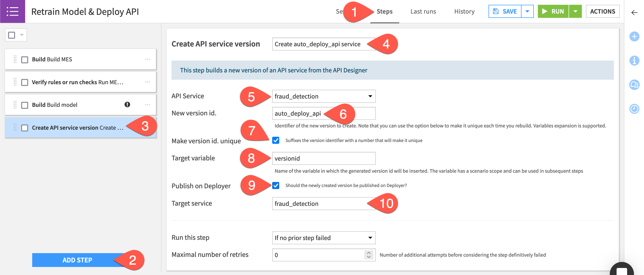
Task: Click Save split-arrow dropdown
Action: click(528, 12)
